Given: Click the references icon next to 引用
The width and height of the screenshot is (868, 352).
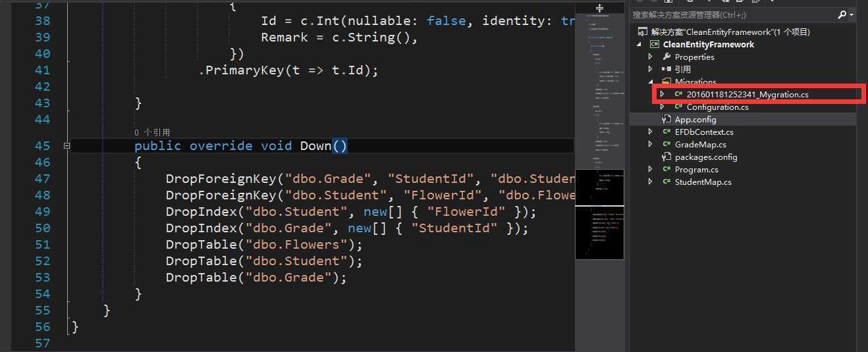Looking at the screenshot, I should coord(666,69).
